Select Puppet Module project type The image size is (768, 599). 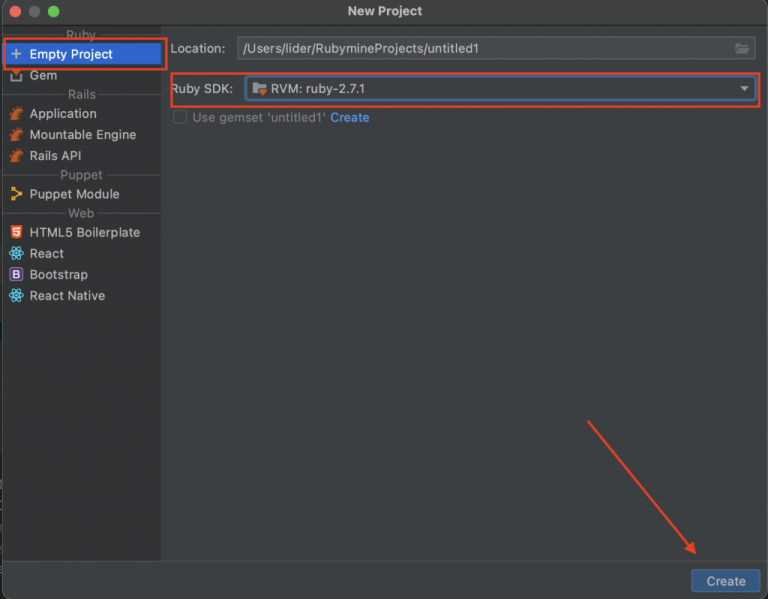[x=74, y=194]
